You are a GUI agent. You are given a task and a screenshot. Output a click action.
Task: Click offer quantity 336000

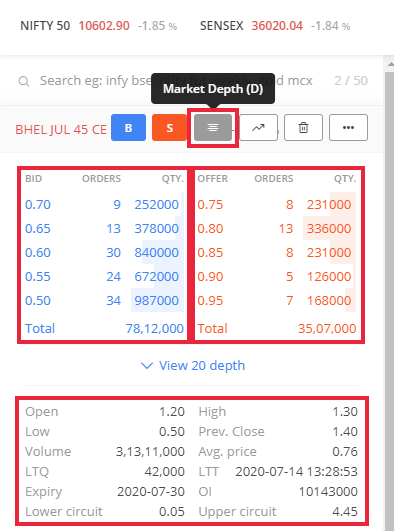point(329,229)
